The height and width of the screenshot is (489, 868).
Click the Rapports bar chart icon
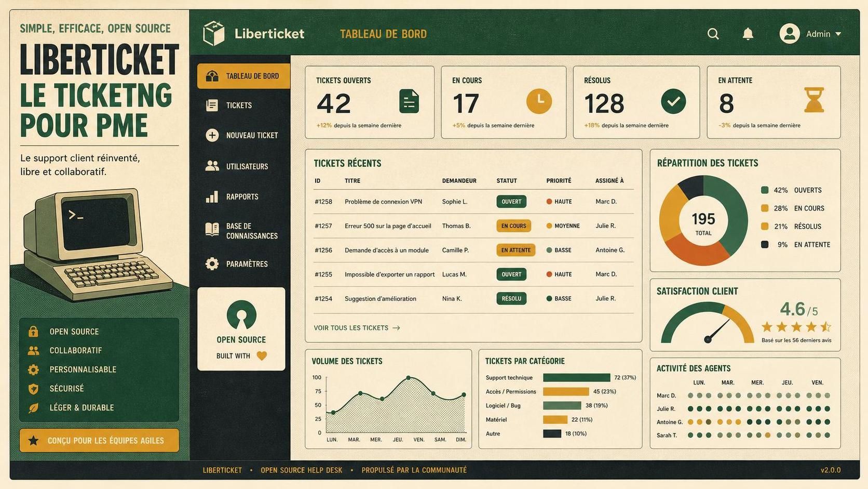(212, 196)
